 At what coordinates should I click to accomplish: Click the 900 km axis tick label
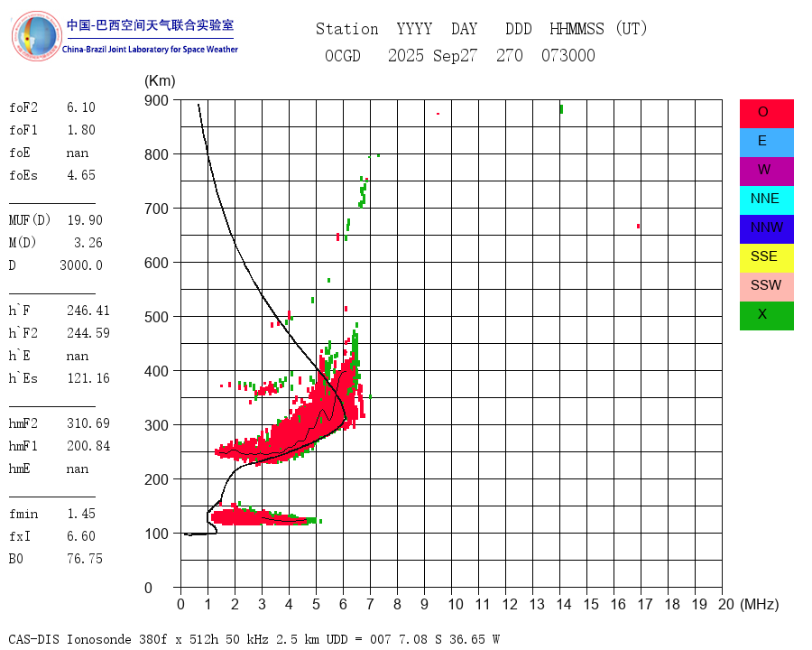pyautogui.click(x=156, y=100)
